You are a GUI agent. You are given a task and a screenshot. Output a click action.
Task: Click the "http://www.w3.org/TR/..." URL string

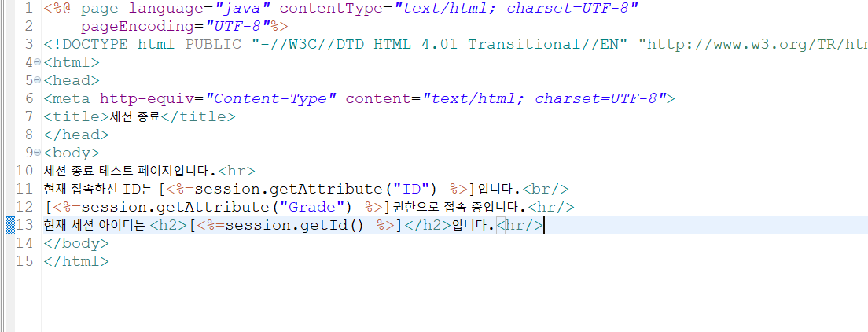pyautogui.click(x=753, y=45)
